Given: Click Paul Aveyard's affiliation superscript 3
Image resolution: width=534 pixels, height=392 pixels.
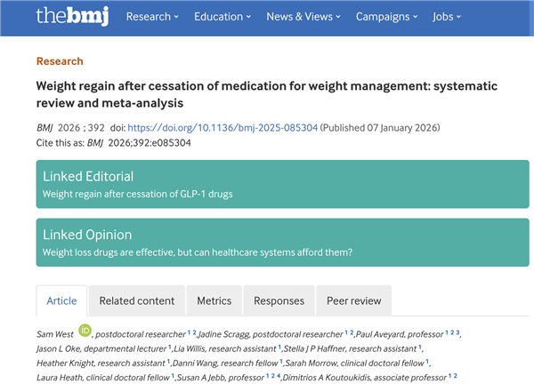Looking at the screenshot, I should [x=457, y=332].
